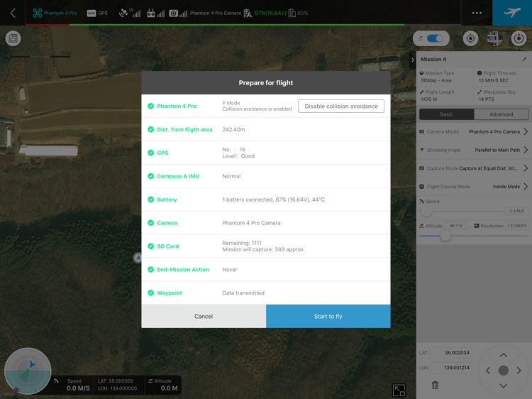Save the mission with the disk icon

pos(13,38)
